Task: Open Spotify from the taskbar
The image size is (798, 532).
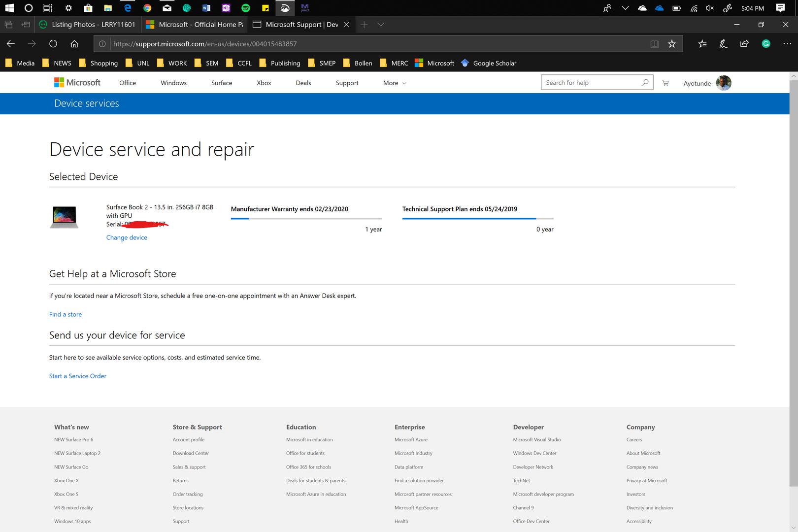Action: pos(246,8)
